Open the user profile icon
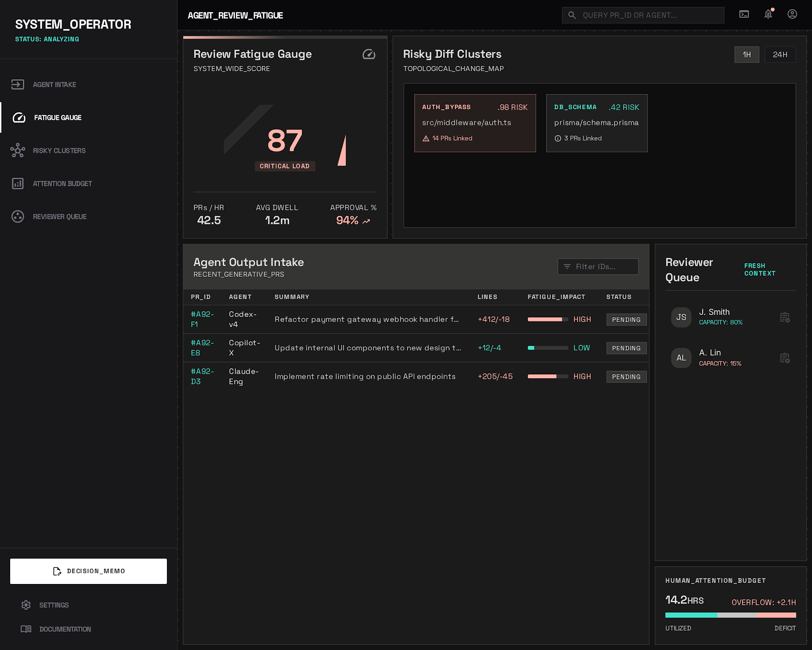This screenshot has width=812, height=650. point(792,14)
